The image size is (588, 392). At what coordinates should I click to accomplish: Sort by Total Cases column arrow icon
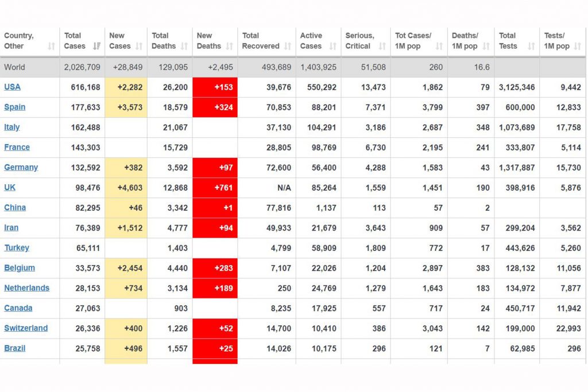(96, 46)
